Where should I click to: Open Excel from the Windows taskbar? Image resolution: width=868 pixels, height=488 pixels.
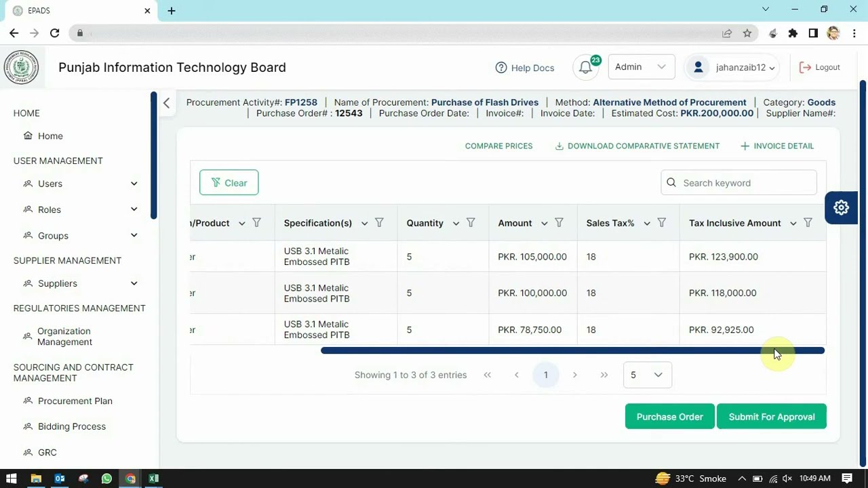[x=154, y=479]
